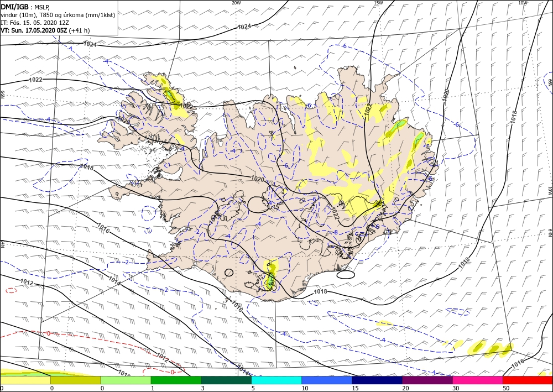Image resolution: width=553 pixels, height=392 pixels.
Task: Click the pale yellow precipitation legend swatch
Action: tap(25, 380)
